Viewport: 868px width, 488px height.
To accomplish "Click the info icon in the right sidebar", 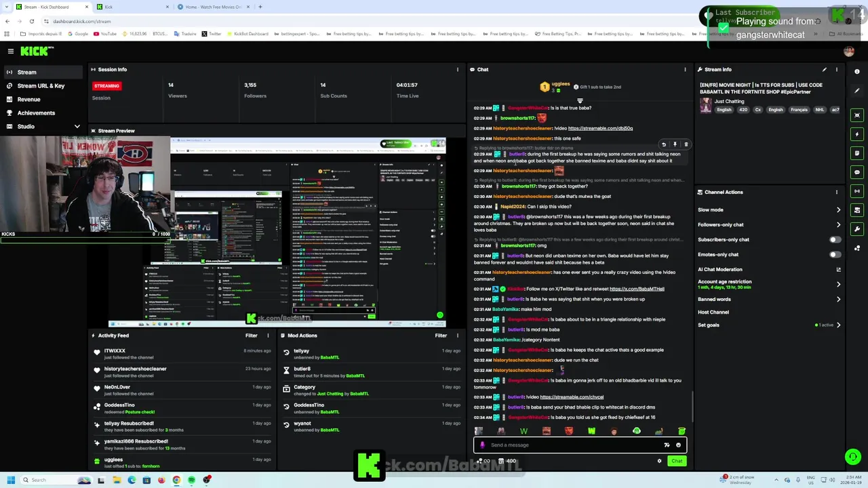I will [857, 71].
